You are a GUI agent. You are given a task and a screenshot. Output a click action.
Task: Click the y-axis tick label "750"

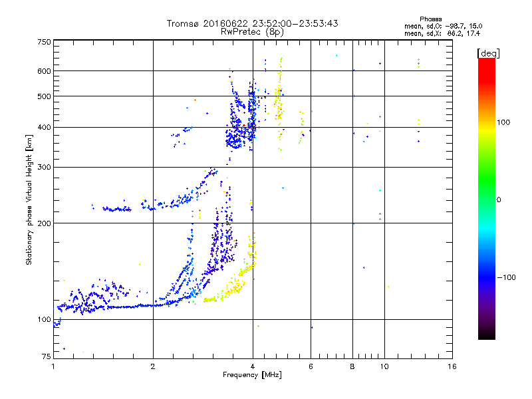point(44,42)
